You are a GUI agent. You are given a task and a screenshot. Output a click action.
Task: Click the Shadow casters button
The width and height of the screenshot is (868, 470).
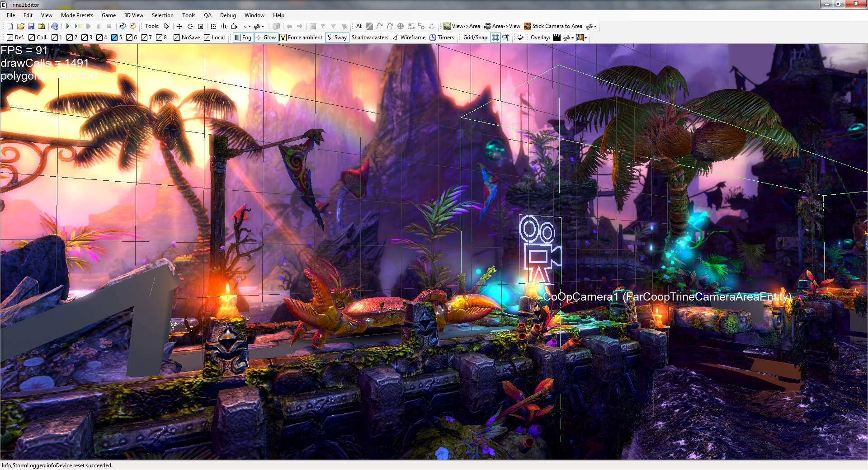tap(370, 38)
